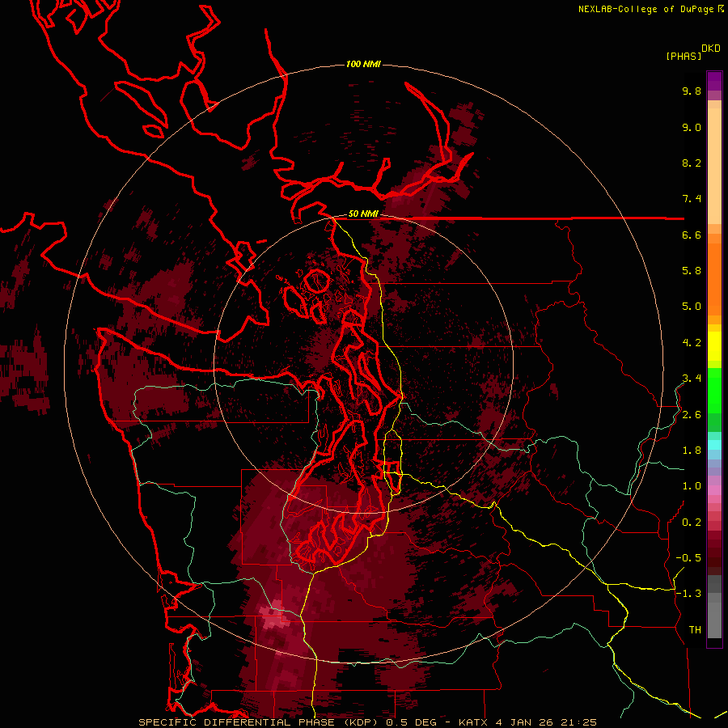Select the 8.2 legend value
728x728 pixels.
coord(692,163)
